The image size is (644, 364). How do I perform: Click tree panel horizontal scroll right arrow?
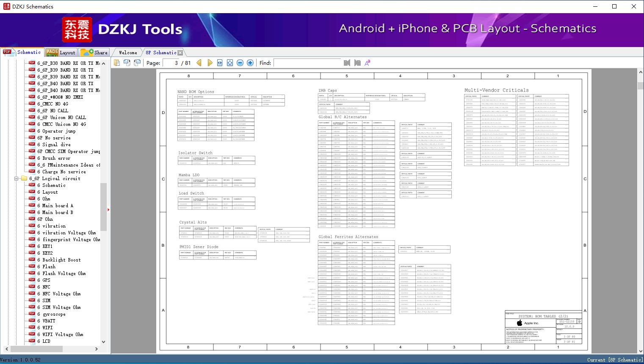coord(97,349)
